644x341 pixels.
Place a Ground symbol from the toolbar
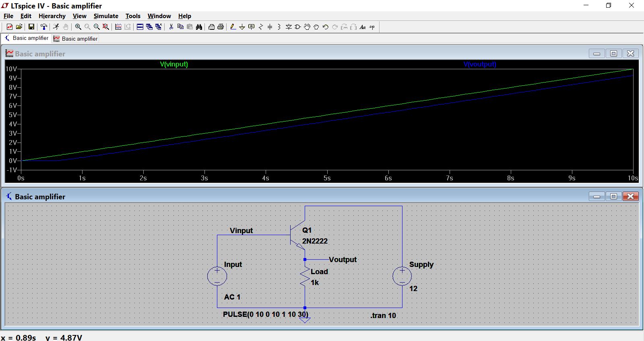[242, 27]
